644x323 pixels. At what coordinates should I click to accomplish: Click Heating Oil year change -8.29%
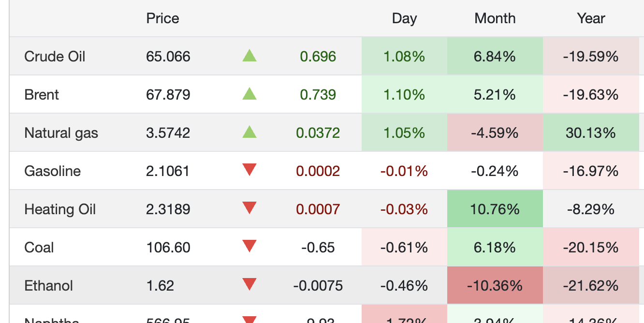click(591, 209)
